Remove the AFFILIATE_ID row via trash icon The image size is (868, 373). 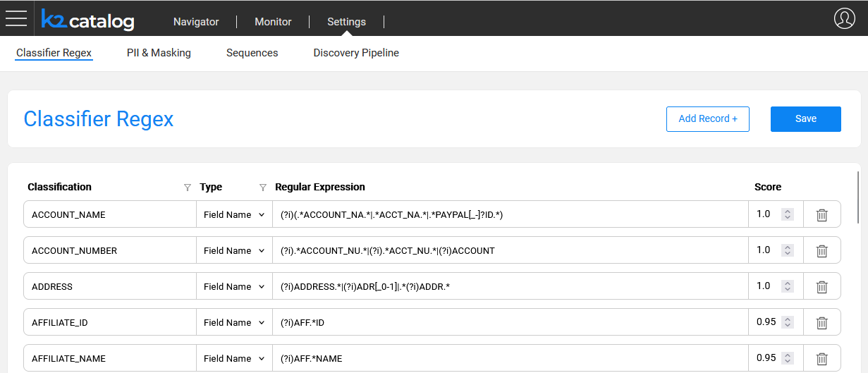821,322
